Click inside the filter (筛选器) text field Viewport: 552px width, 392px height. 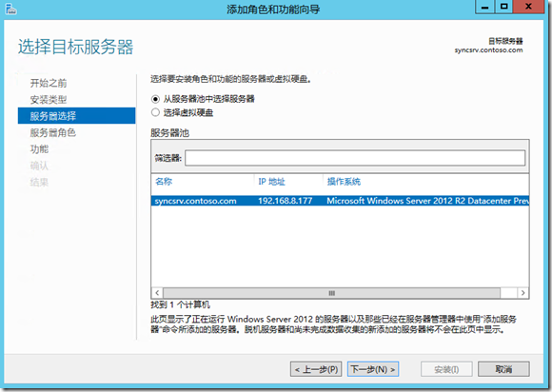pyautogui.click(x=355, y=158)
